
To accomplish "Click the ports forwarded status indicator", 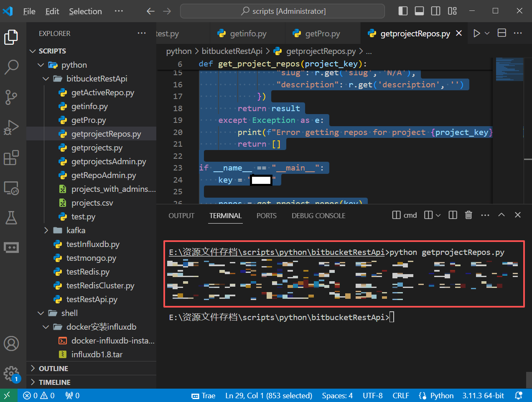I will pos(72,395).
